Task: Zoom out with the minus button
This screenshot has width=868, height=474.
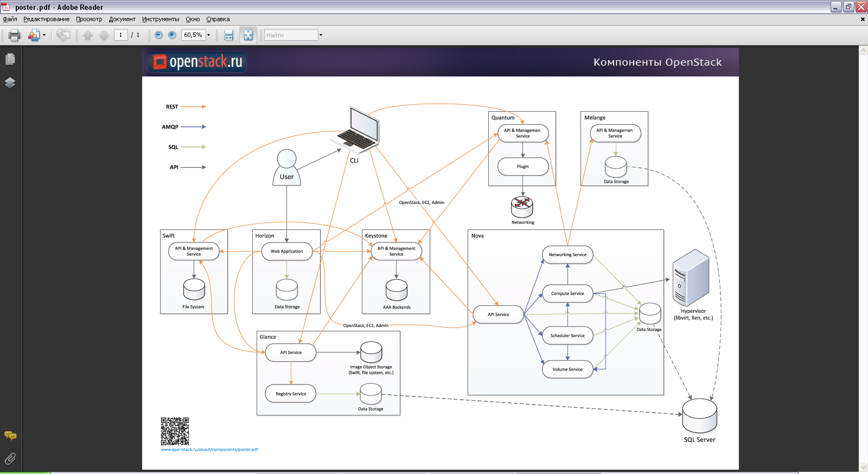Action: point(158,35)
